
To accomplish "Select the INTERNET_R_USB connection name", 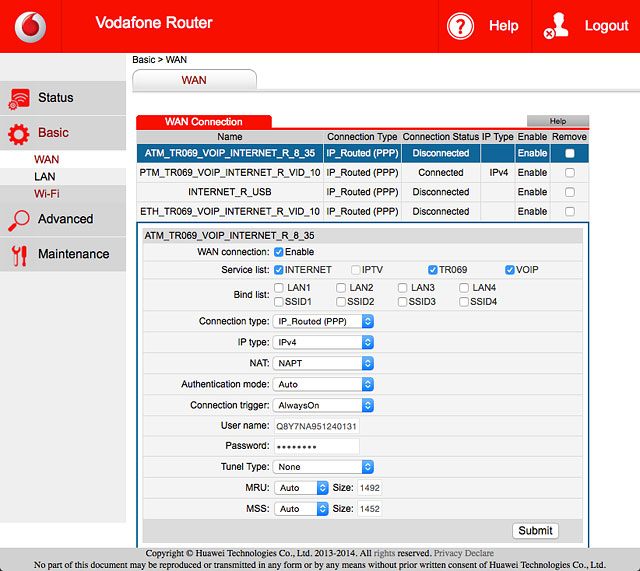I will [x=230, y=192].
